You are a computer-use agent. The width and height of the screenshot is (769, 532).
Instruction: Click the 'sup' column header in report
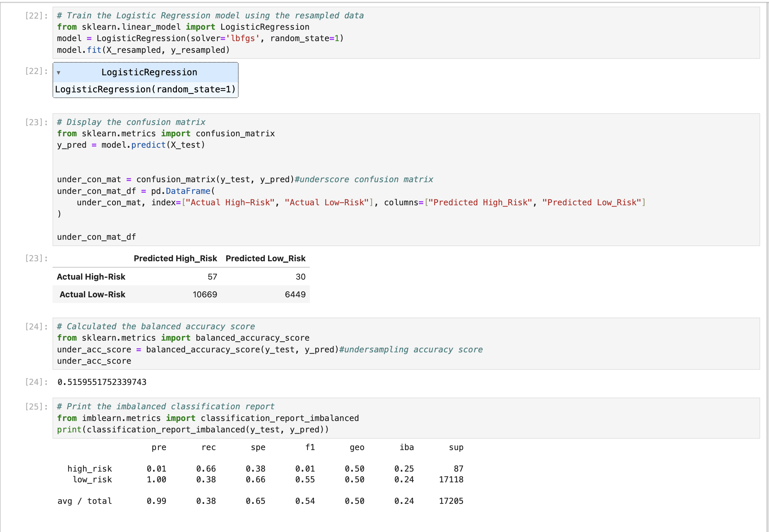(x=456, y=448)
